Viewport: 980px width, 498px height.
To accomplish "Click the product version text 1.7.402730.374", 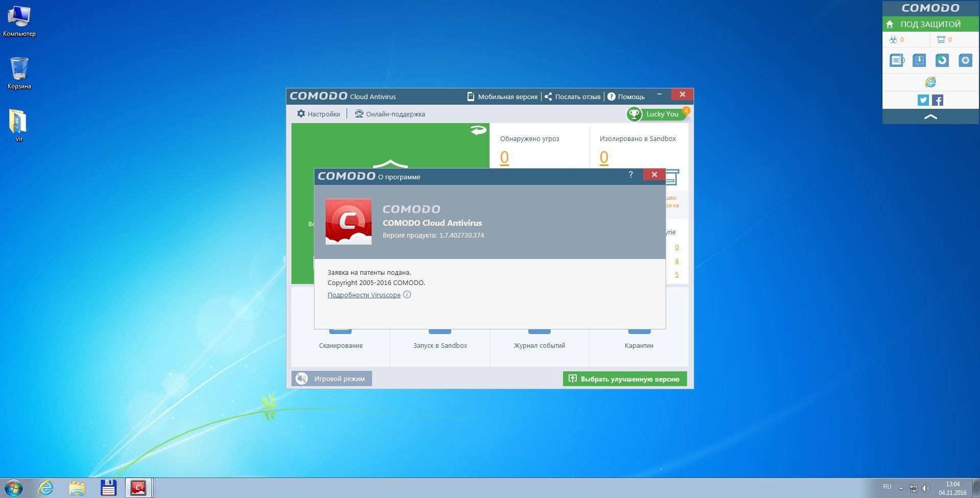I will pos(461,235).
